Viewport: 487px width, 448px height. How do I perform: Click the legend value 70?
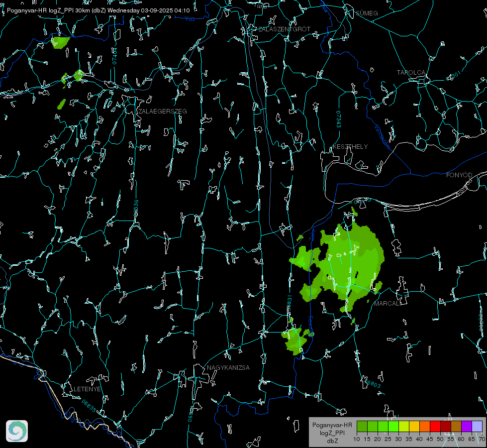point(482,440)
